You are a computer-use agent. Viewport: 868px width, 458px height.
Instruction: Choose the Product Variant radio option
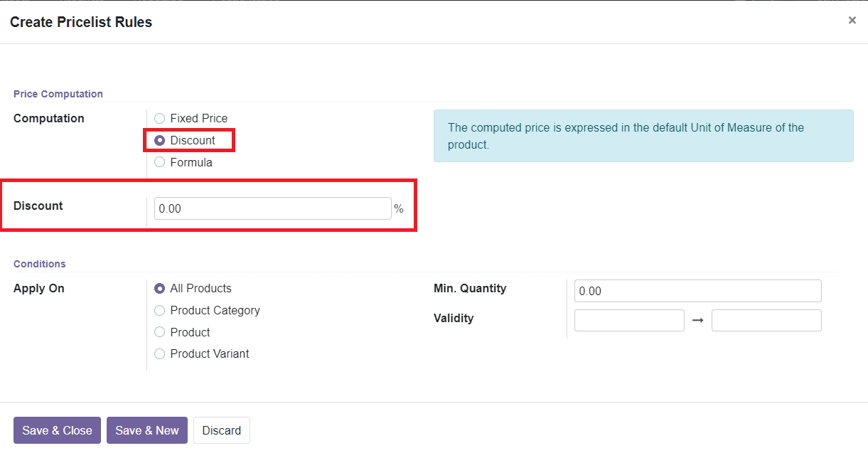point(160,354)
